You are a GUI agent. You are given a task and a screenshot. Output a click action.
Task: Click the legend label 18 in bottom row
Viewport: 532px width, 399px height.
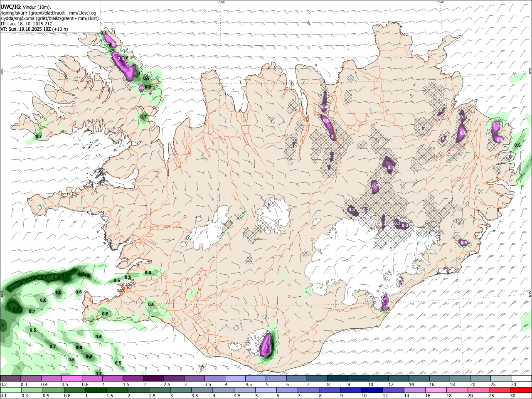point(449,396)
